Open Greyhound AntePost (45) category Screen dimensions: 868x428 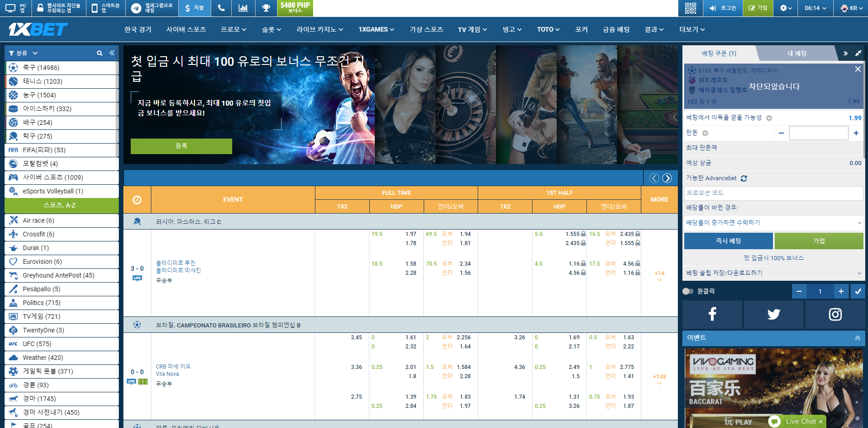coord(62,275)
